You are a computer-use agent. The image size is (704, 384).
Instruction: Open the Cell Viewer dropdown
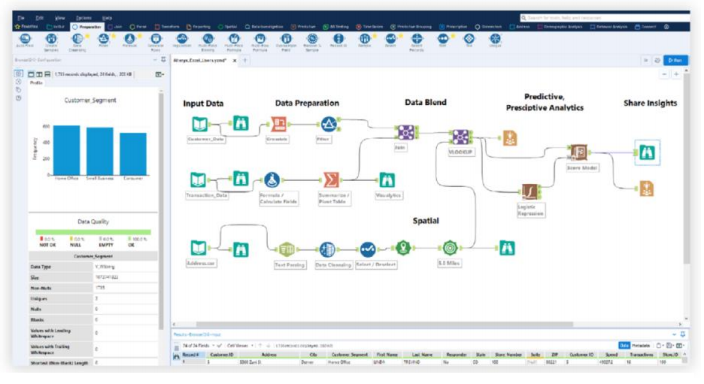click(x=240, y=345)
